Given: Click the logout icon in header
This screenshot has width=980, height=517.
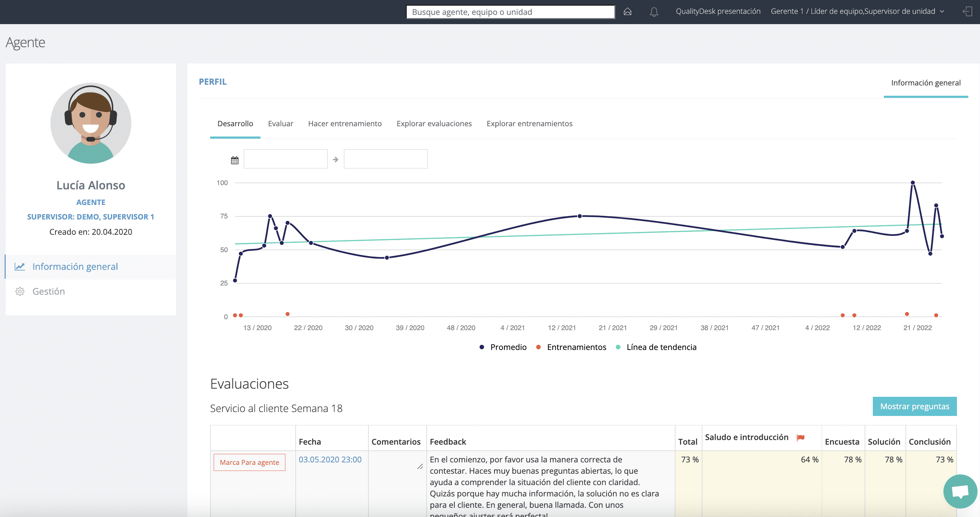Looking at the screenshot, I should coord(967,12).
